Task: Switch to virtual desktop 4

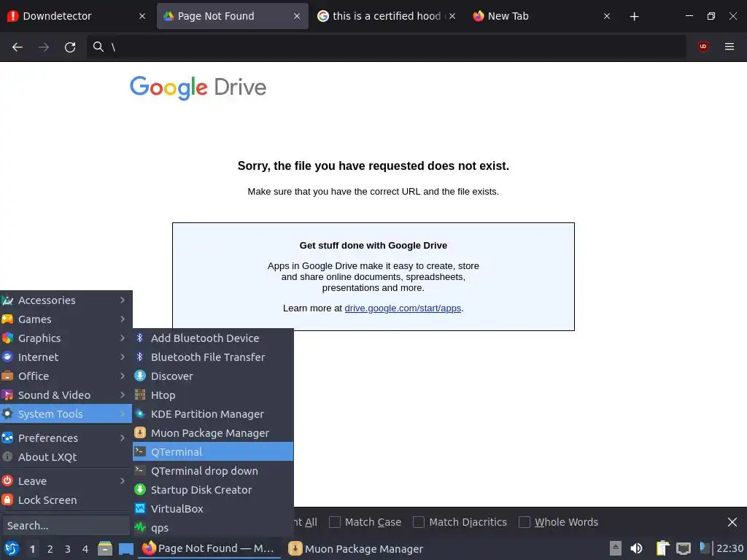Action: click(85, 549)
